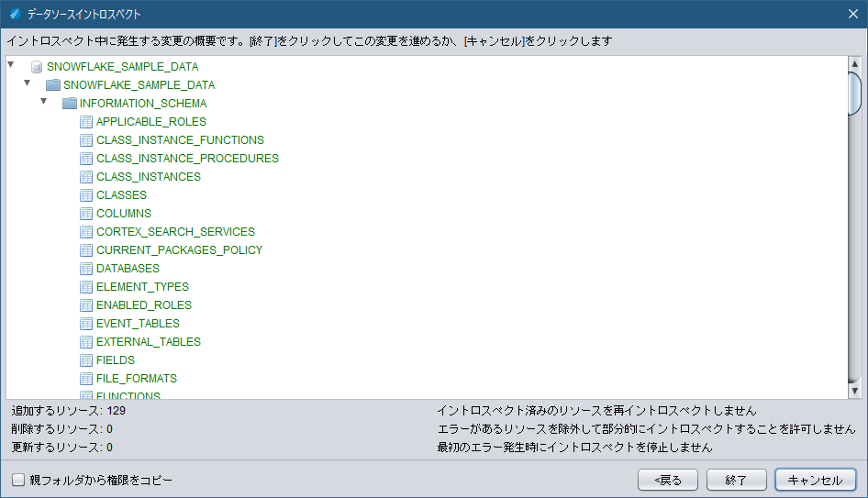The height and width of the screenshot is (498, 868).
Task: Click the table icon for APPLICABLE_ROLES
Action: [x=86, y=122]
